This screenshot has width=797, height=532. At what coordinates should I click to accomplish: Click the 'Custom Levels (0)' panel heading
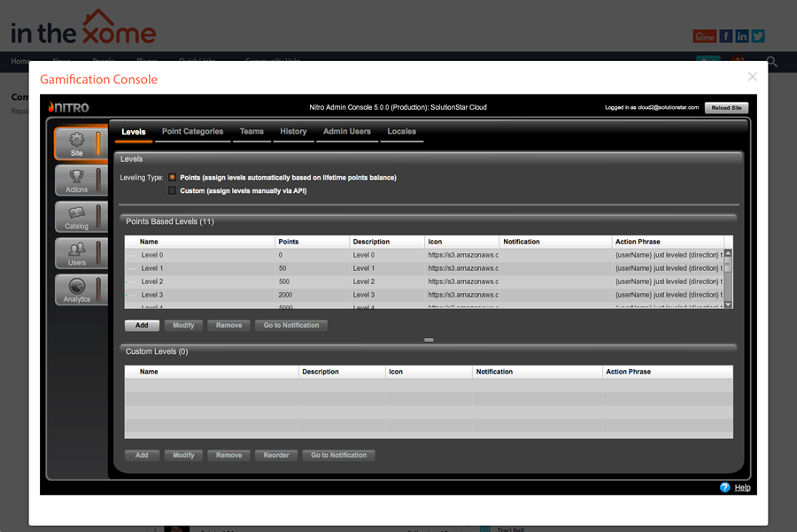click(157, 351)
